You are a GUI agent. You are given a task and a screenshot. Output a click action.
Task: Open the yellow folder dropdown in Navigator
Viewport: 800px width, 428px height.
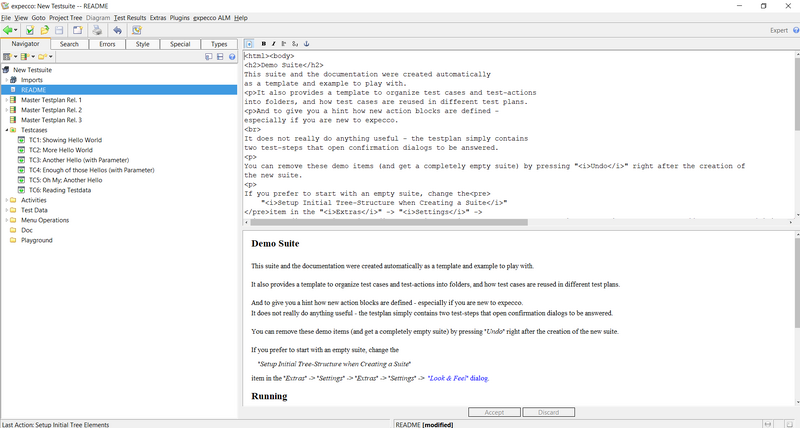click(46, 57)
